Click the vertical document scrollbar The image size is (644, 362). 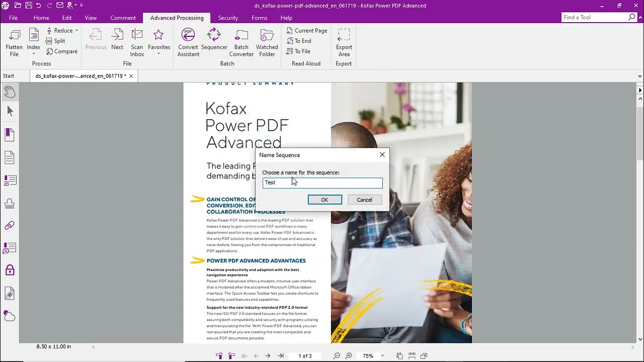[640, 133]
